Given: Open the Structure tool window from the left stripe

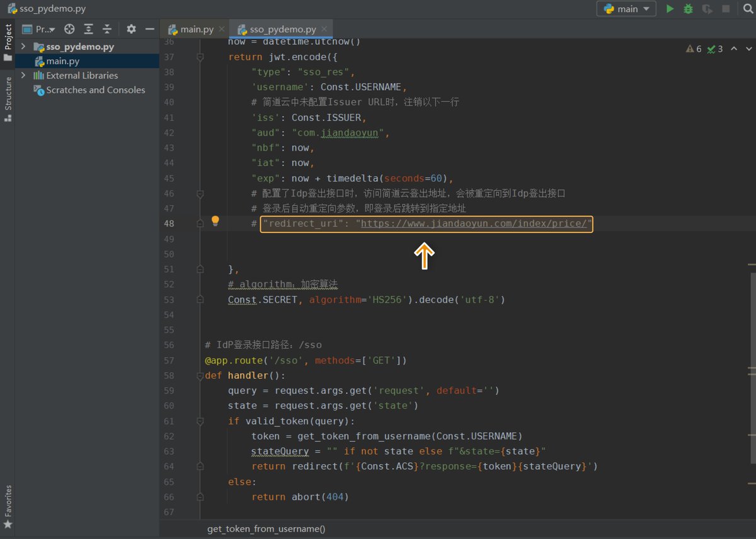Looking at the screenshot, I should coord(8,99).
